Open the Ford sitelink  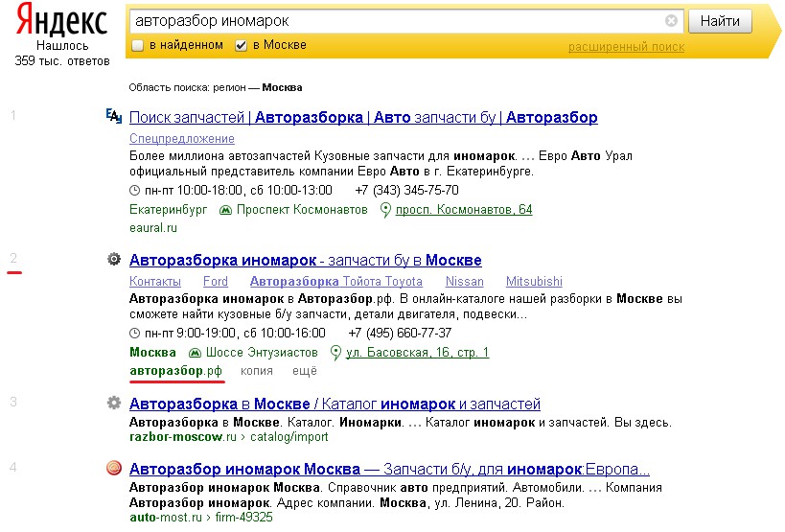click(216, 282)
